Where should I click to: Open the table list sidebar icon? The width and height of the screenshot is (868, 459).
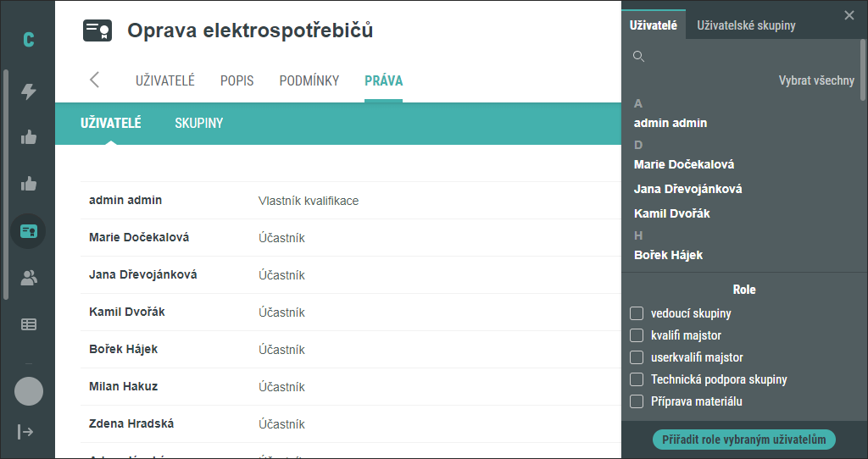pyautogui.click(x=28, y=324)
